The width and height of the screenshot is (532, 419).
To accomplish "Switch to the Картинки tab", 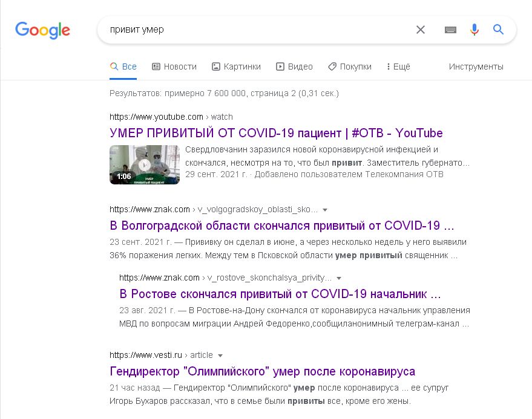I will click(236, 67).
